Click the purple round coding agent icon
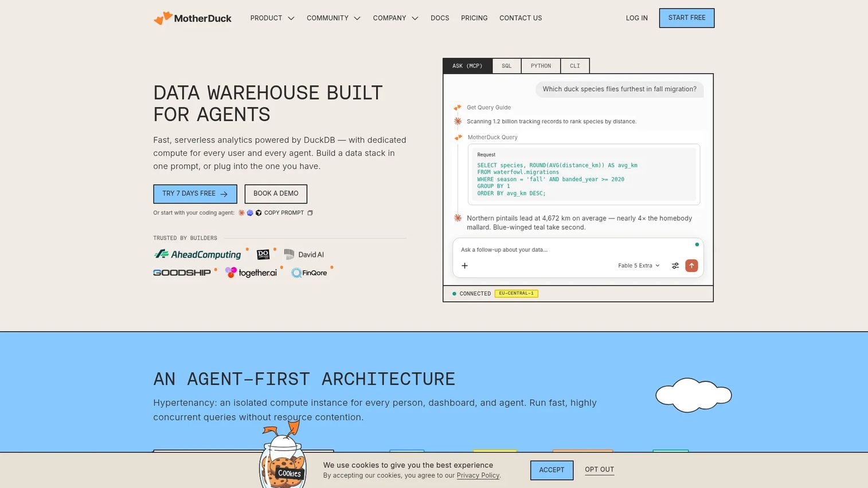The image size is (868, 488). tap(250, 213)
